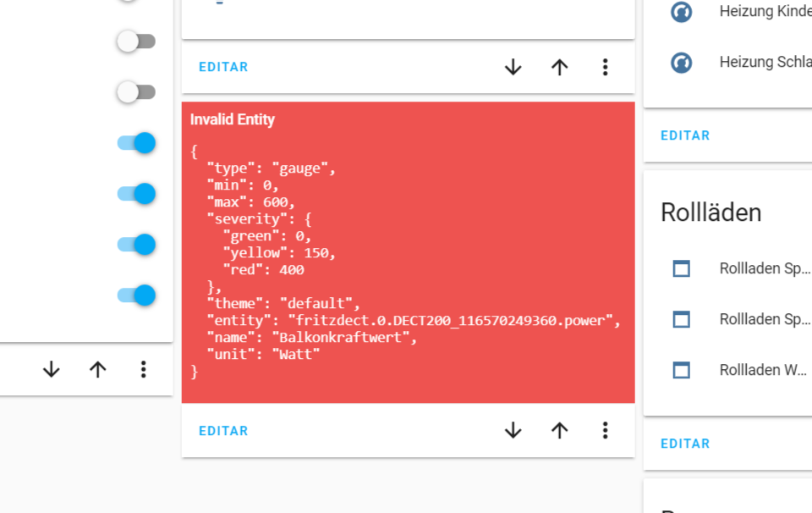This screenshot has height=513, width=812.
Task: Click the move-up arrow in the left card footer
Action: pyautogui.click(x=97, y=369)
